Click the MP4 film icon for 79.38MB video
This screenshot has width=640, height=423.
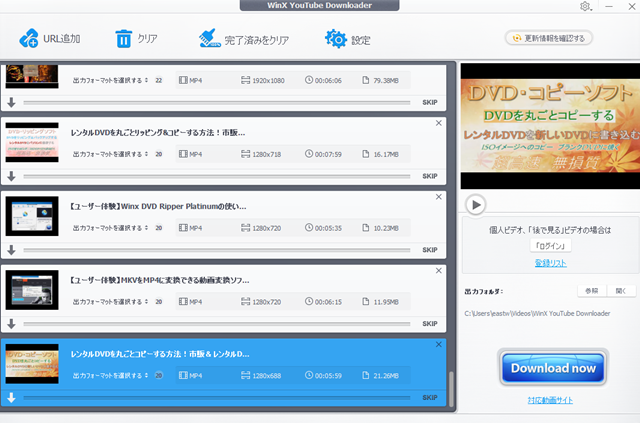point(183,80)
